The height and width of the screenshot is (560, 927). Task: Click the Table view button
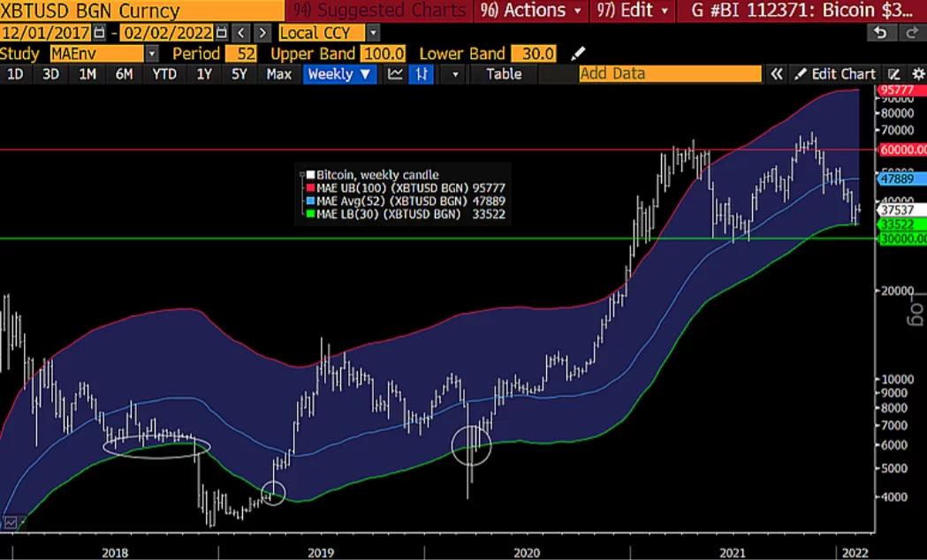point(504,74)
